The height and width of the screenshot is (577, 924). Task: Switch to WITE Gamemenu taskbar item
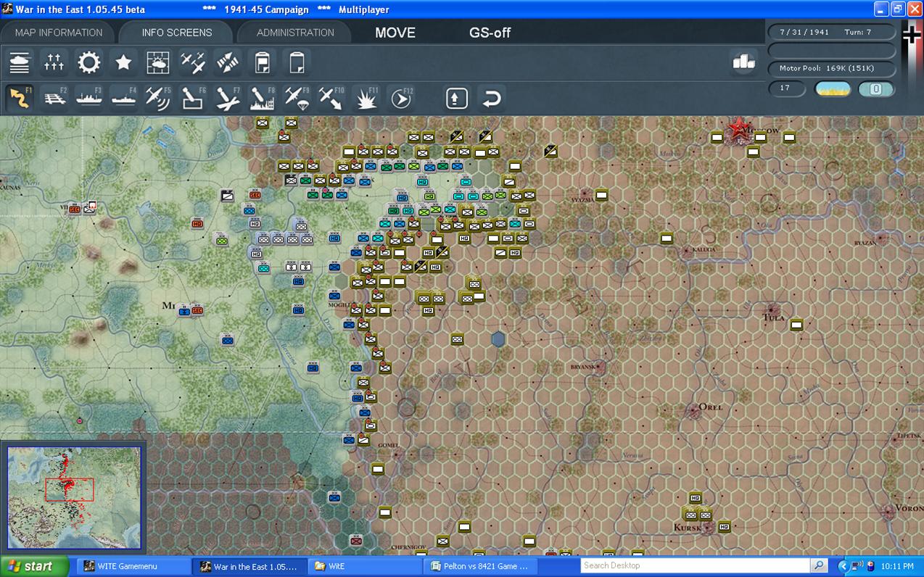coord(134,566)
